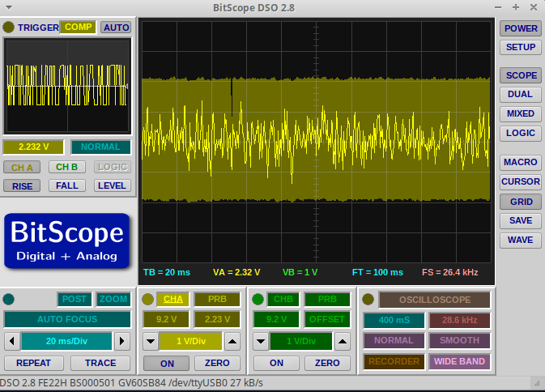Click the REPEAT button

tap(34, 363)
